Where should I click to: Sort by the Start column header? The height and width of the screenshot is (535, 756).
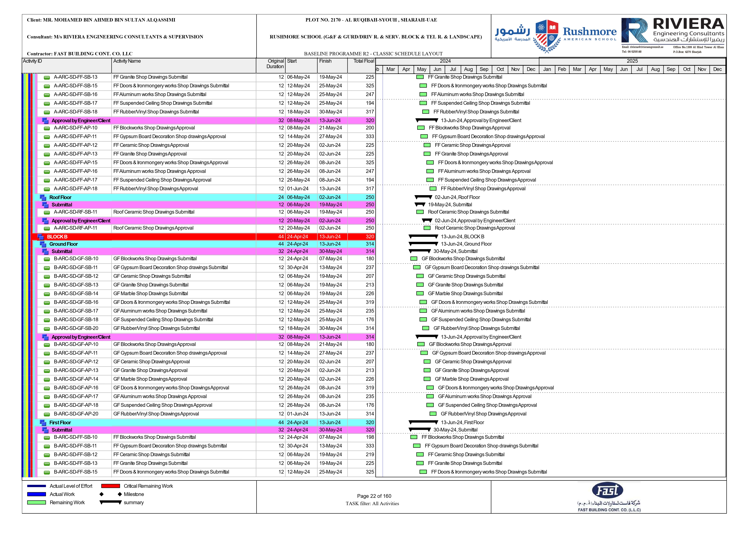(301, 66)
